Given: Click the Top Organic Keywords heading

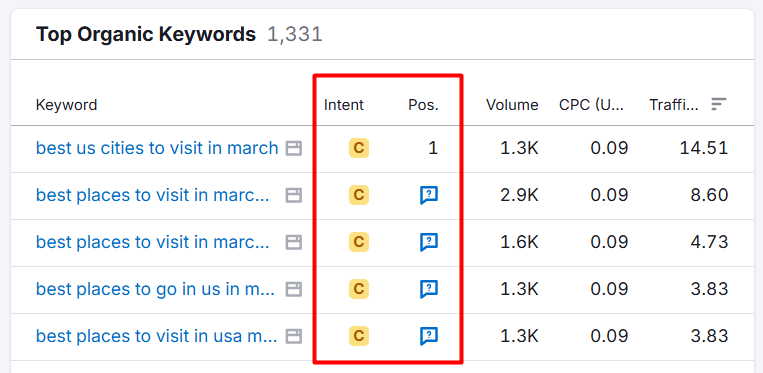Looking at the screenshot, I should click(x=145, y=35).
